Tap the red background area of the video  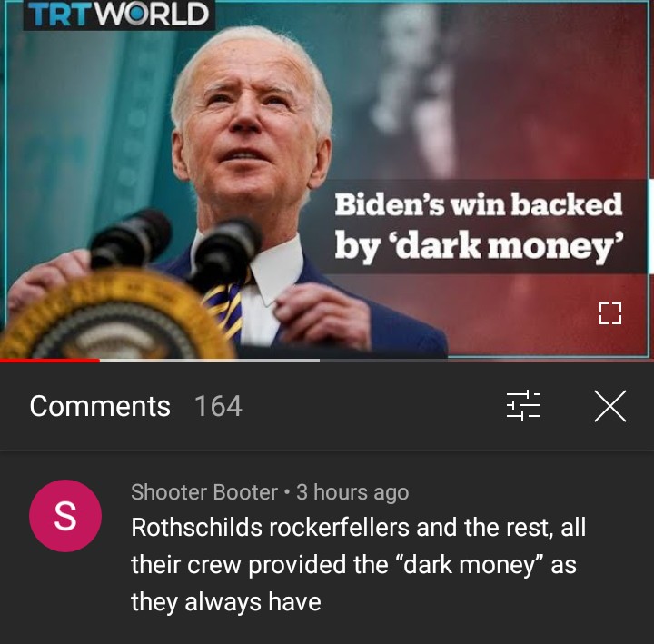click(542, 104)
